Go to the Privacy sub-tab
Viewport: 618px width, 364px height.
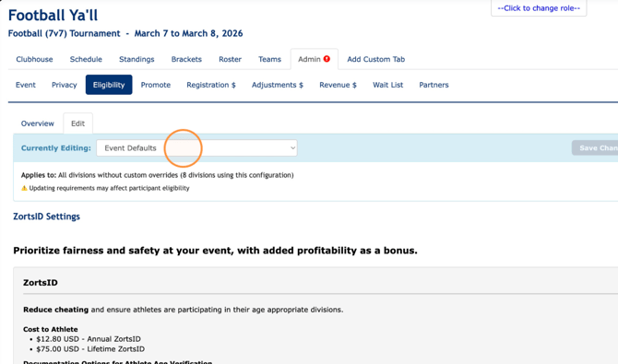[65, 85]
